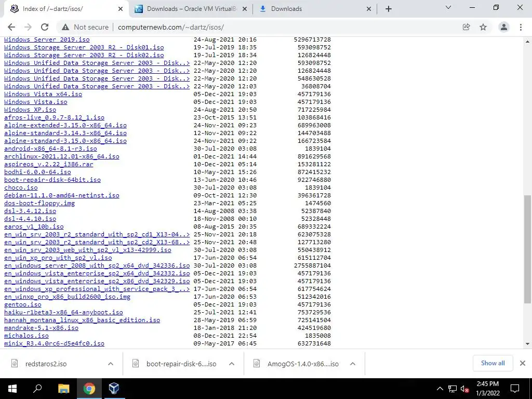Image resolution: width=532 pixels, height=399 pixels.
Task: Download bodhi-6.0.0-64.iso
Action: [37, 172]
